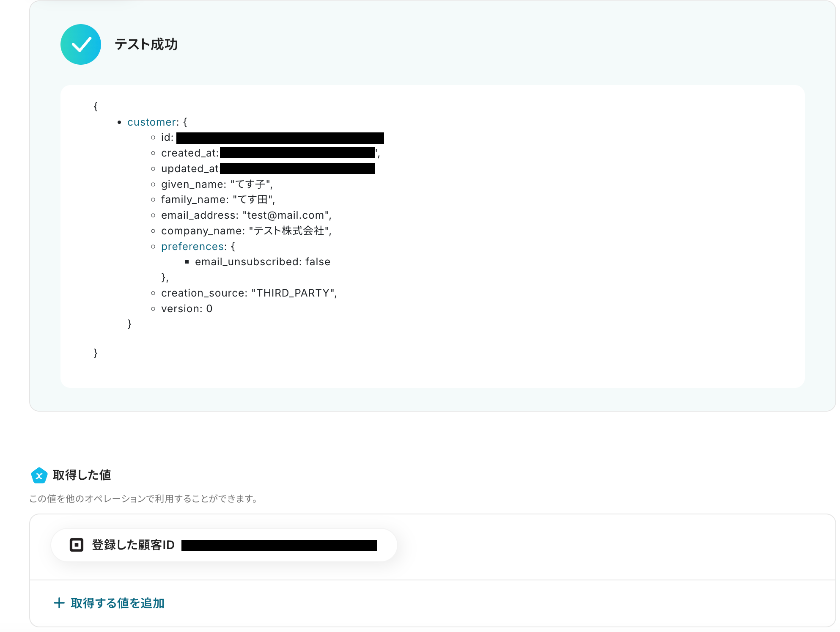Click the redacted id value
The image size is (840, 632).
pyautogui.click(x=280, y=138)
